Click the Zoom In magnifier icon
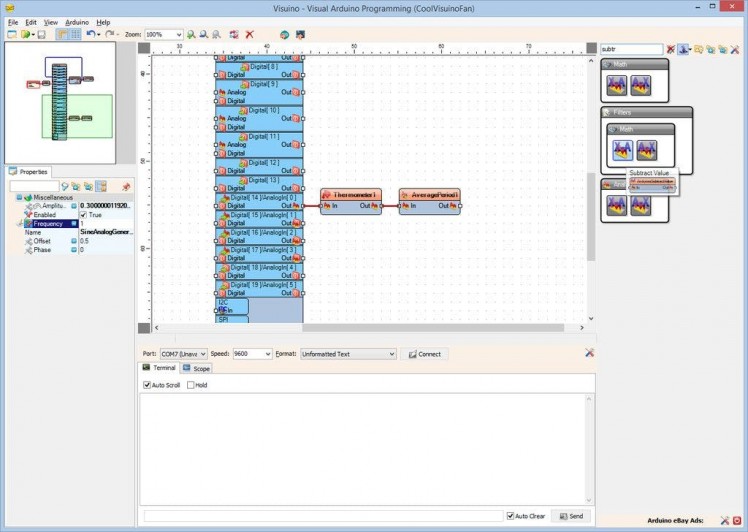This screenshot has width=748, height=532. [x=191, y=34]
